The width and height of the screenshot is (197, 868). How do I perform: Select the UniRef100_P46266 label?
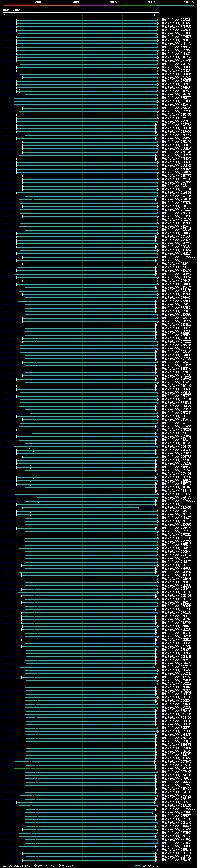176,57
